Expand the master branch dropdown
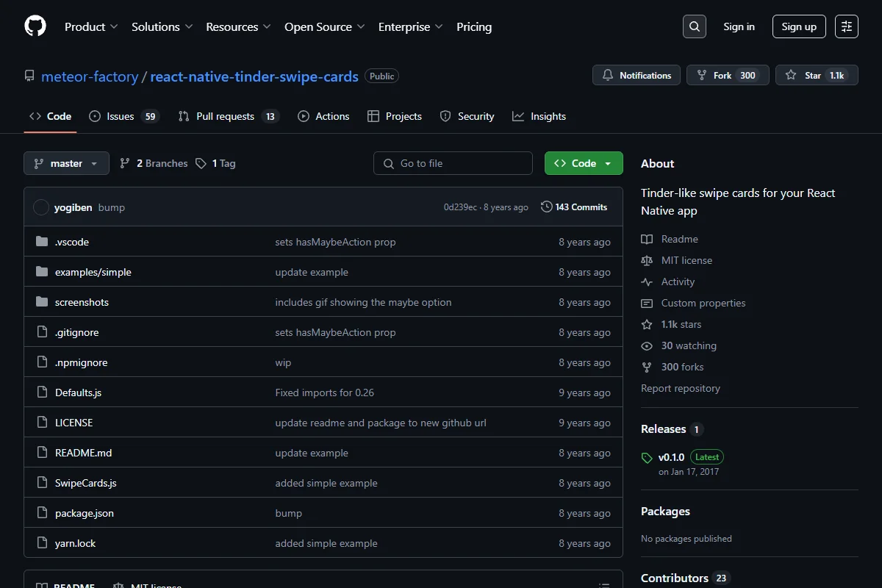The width and height of the screenshot is (882, 588). pos(66,163)
